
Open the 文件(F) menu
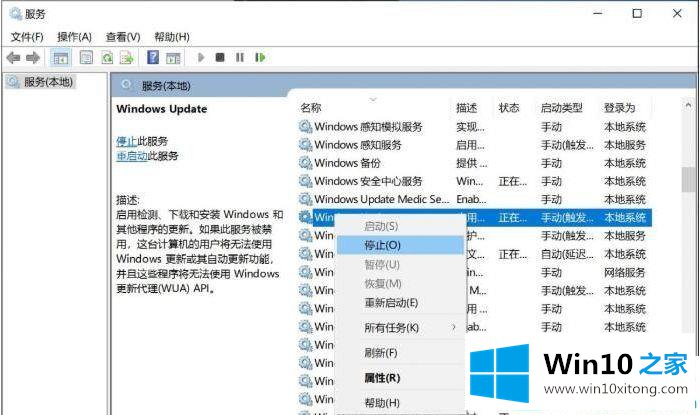27,37
